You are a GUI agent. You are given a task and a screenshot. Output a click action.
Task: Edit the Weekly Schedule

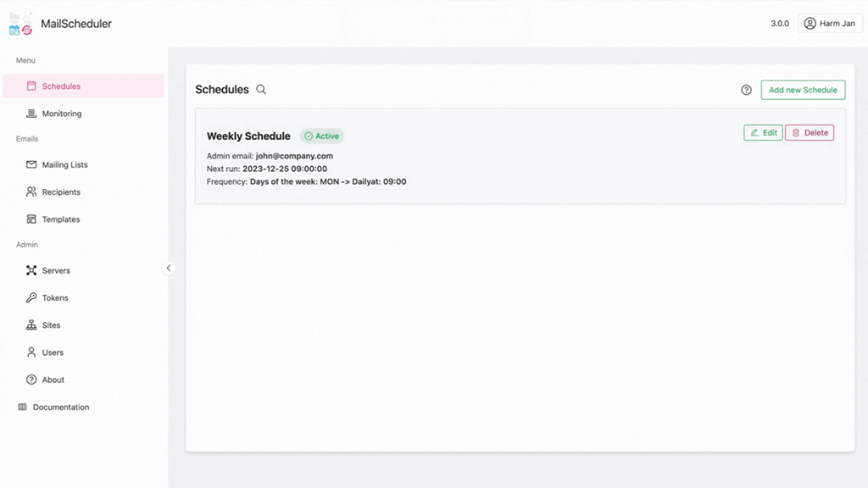tap(763, 133)
